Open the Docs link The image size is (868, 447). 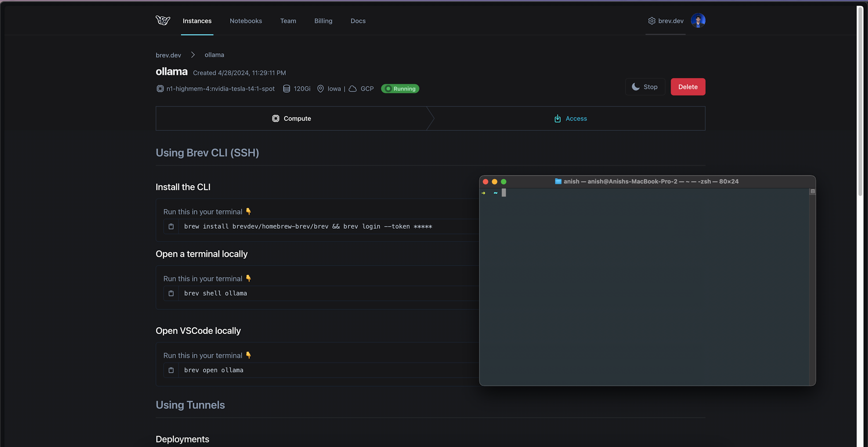(358, 21)
